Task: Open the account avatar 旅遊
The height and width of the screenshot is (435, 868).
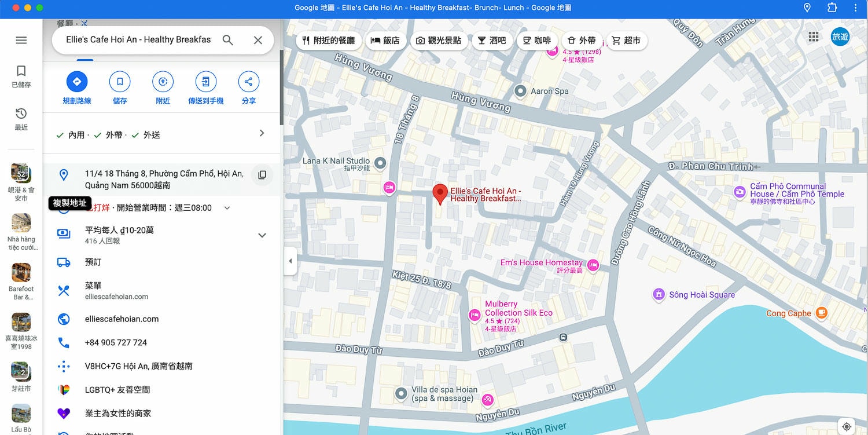Action: [840, 37]
